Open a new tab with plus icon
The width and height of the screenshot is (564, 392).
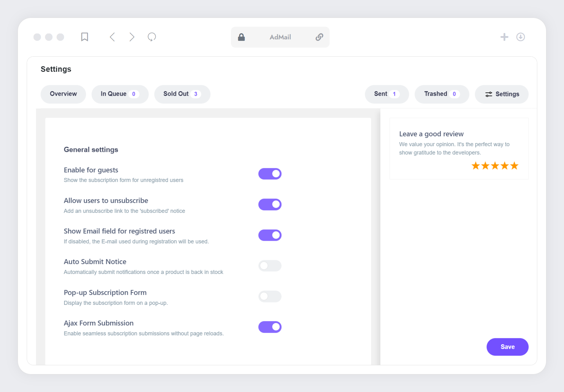(504, 37)
